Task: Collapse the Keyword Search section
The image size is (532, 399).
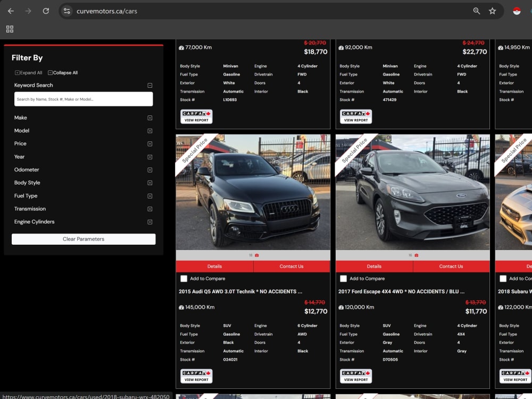Action: click(149, 85)
